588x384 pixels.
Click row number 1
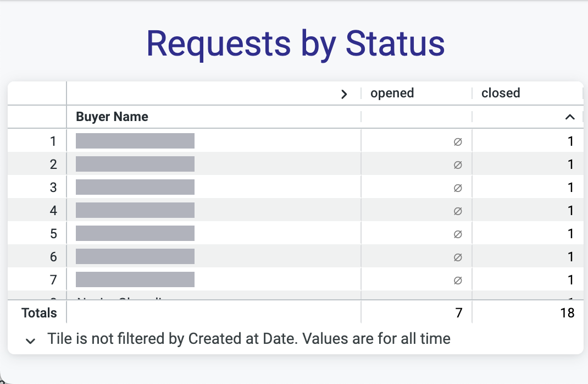[53, 141]
